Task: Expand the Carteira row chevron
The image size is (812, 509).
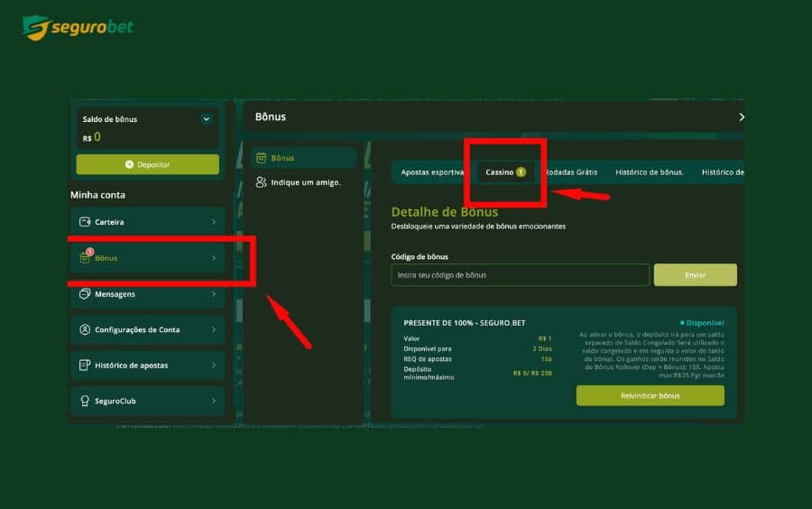Action: [213, 222]
